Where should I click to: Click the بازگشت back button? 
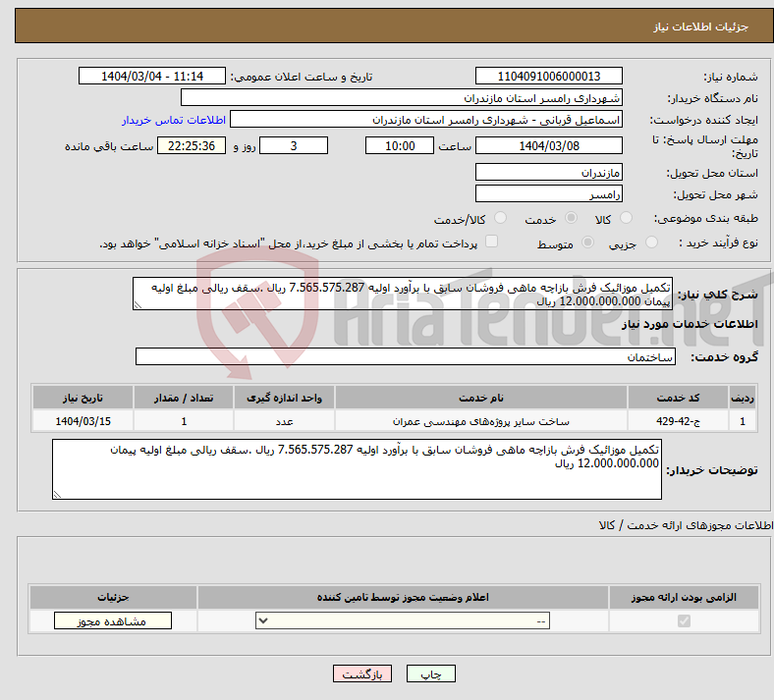pos(362,673)
